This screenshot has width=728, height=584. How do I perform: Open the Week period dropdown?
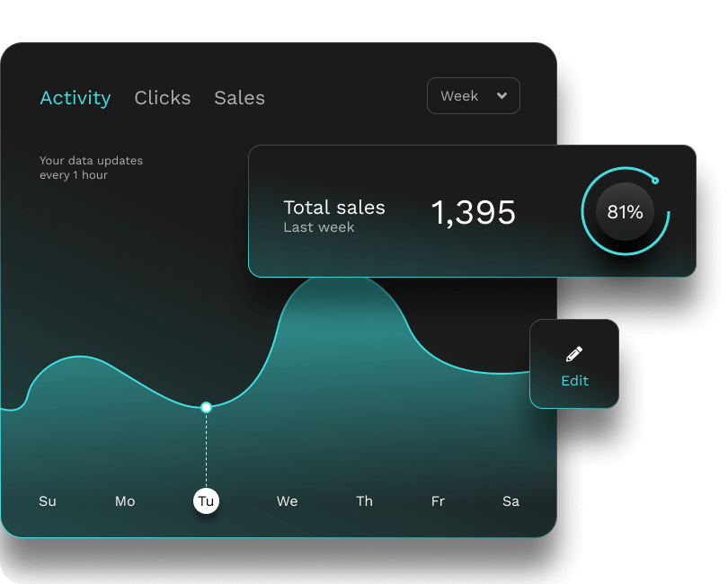473,96
